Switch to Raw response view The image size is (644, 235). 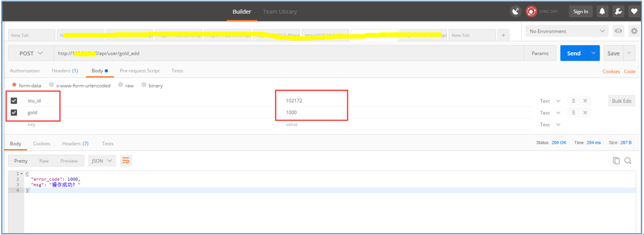(x=44, y=161)
